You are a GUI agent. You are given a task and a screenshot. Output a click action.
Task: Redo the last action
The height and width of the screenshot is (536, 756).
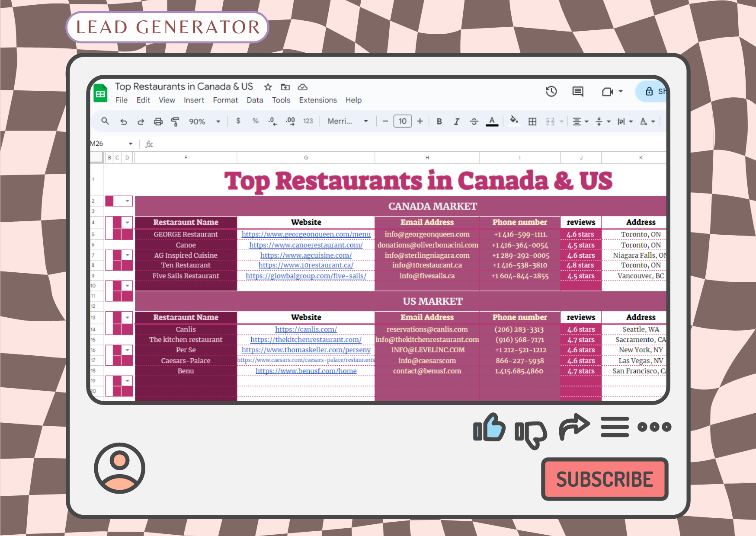point(141,121)
